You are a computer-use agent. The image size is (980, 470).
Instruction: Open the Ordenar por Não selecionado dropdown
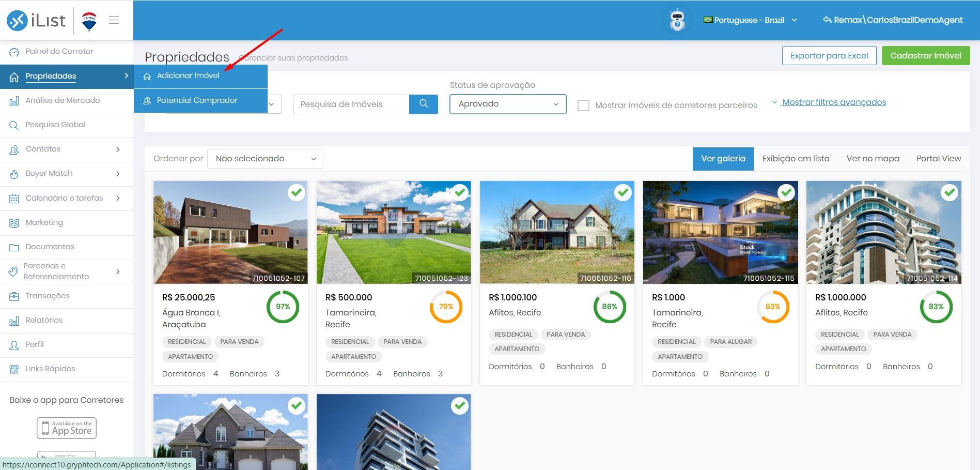tap(265, 159)
